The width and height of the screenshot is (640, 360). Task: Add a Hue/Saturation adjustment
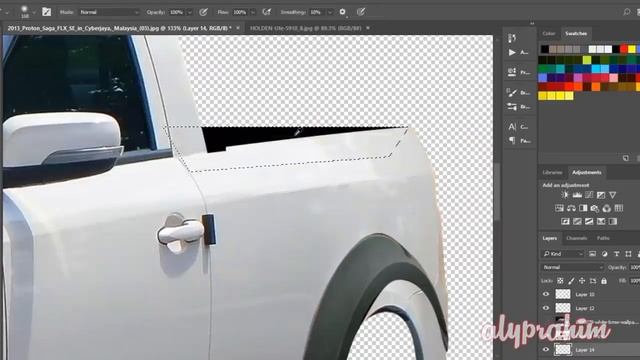(x=559, y=208)
